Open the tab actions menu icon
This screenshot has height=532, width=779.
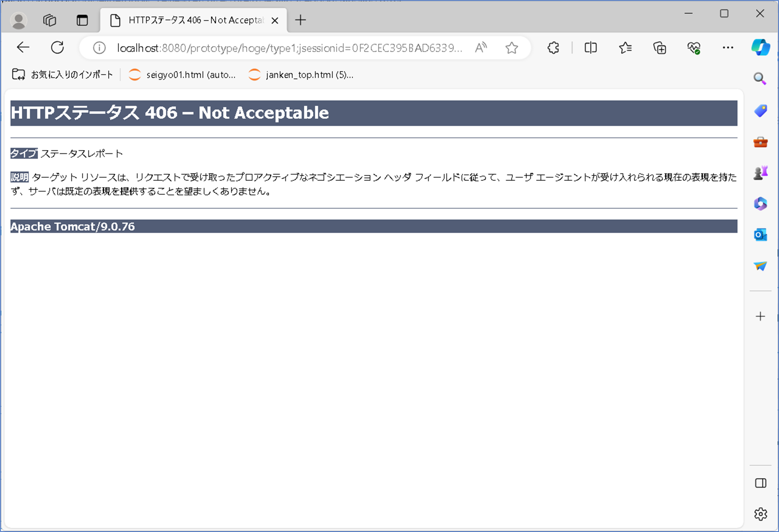click(82, 20)
